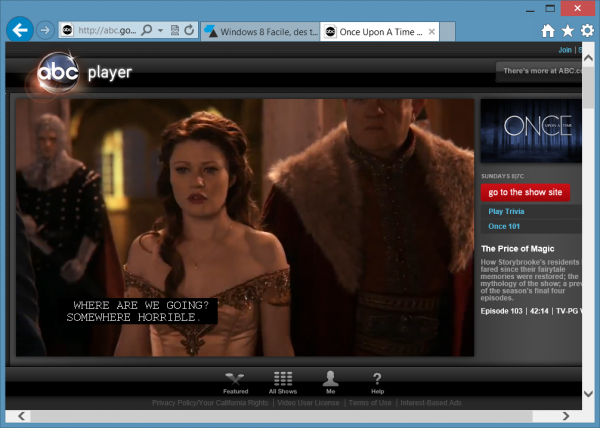Viewport: 600px width, 428px height.
Task: Open the There's more at ABC.com button
Action: pos(539,71)
